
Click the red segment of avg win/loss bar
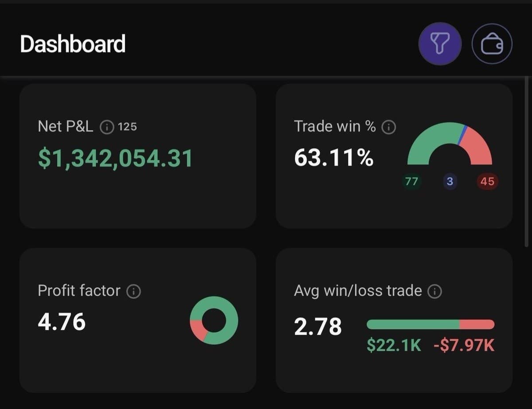coord(477,324)
